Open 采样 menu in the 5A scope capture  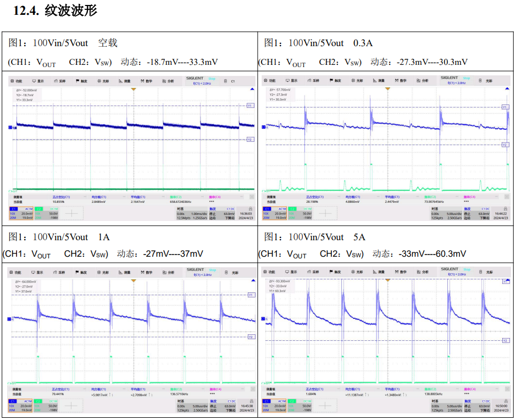click(313, 272)
